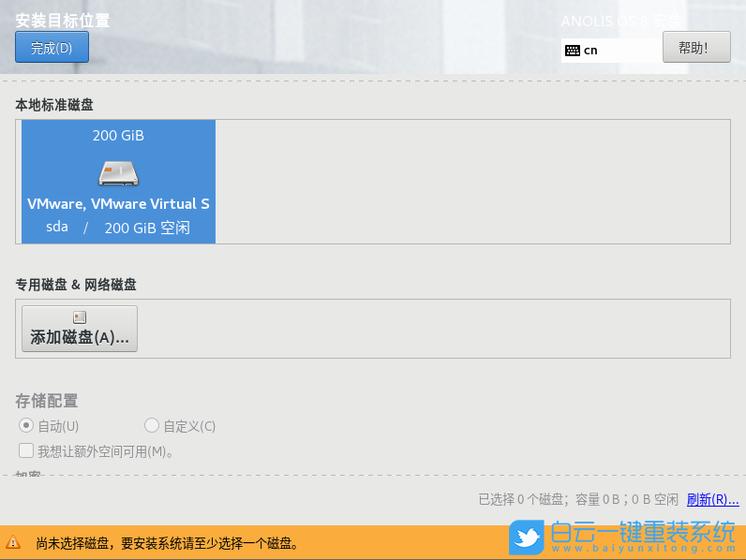Click the 白云一键重装系统 watermark text
The height and width of the screenshot is (560, 746).
click(x=643, y=533)
